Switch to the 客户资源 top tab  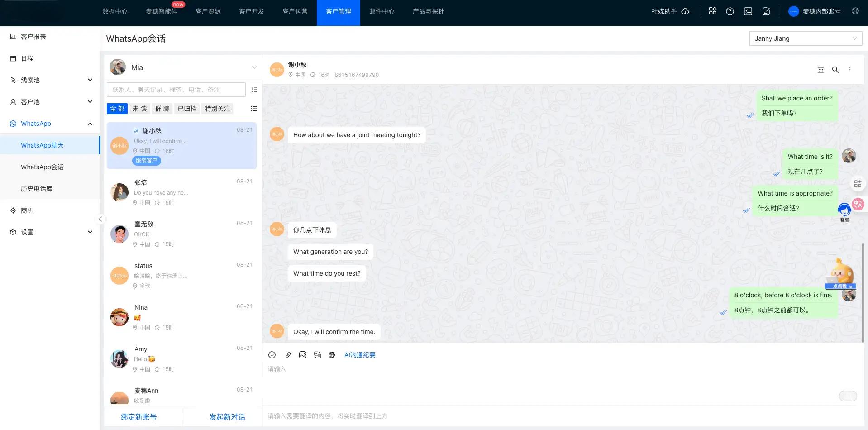[x=208, y=11]
